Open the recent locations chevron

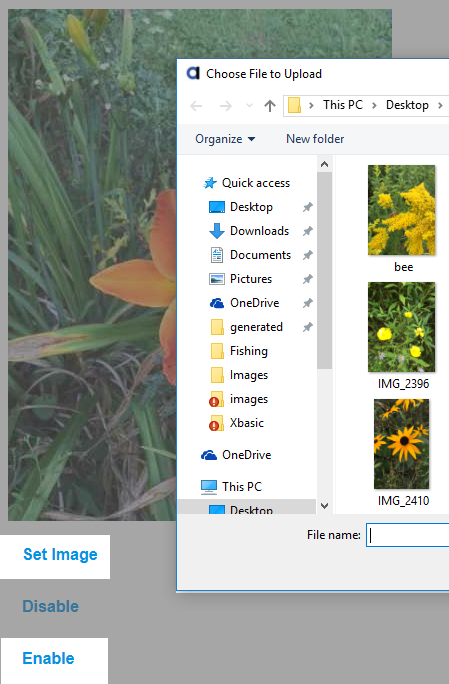tap(249, 106)
